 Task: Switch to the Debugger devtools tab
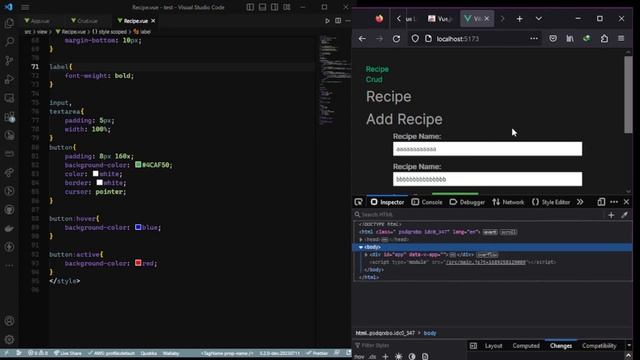[467, 202]
